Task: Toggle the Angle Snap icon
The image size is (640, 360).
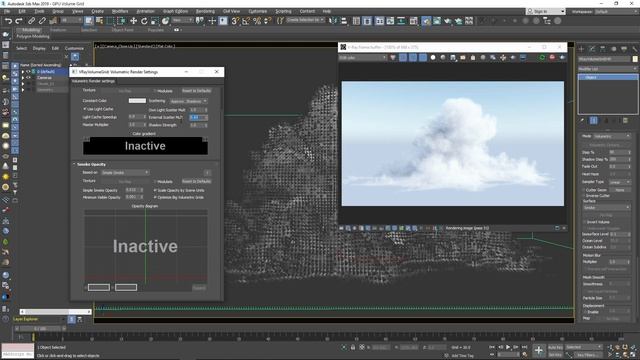Action: [x=246, y=20]
